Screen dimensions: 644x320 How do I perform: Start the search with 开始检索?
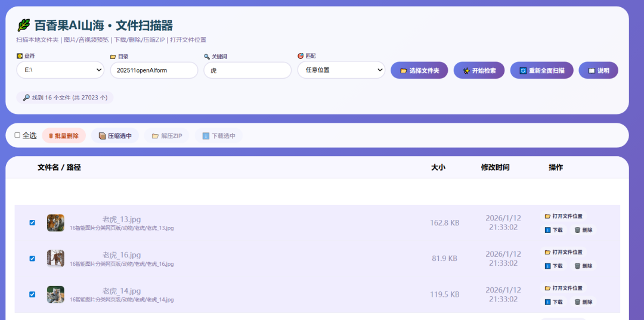click(479, 70)
